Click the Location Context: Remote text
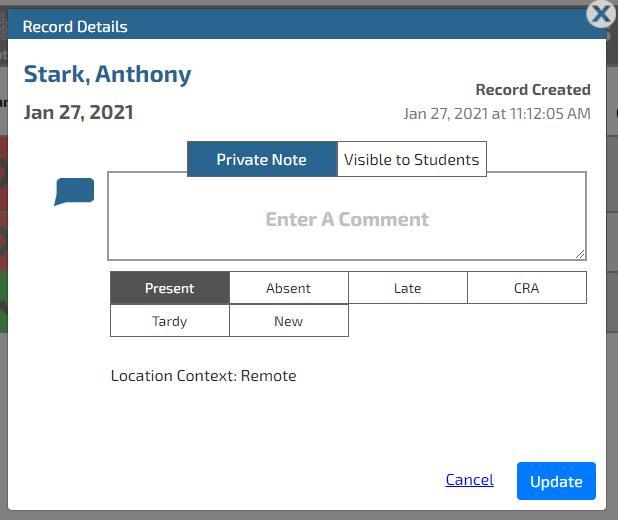The height and width of the screenshot is (520, 618). pyautogui.click(x=204, y=376)
